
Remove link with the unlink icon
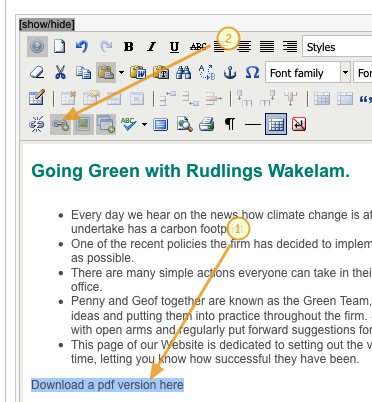pyautogui.click(x=37, y=124)
